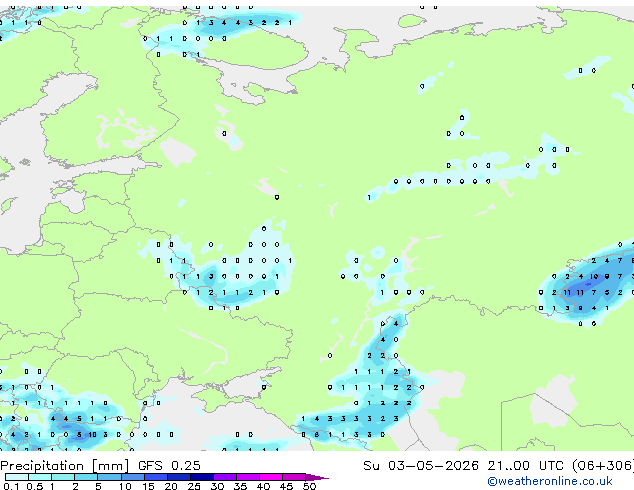
Task: Click the 30–35 mm purple legend box
Action: point(225,477)
